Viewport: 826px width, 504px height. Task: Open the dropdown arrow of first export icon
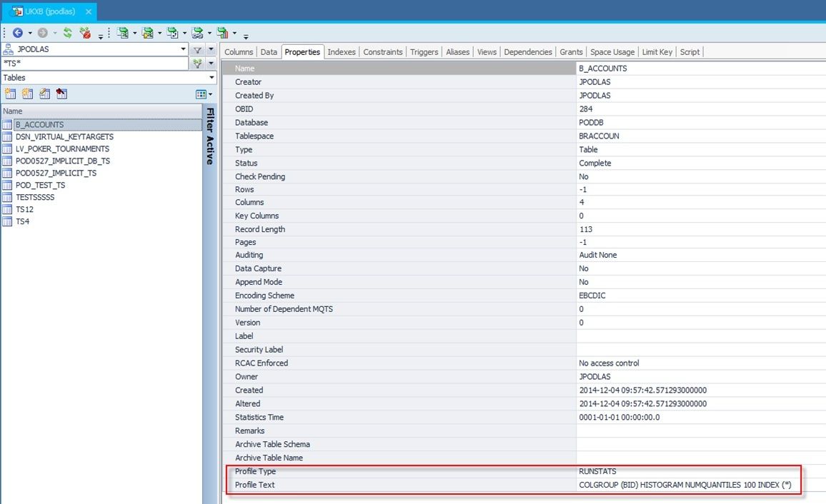point(135,33)
